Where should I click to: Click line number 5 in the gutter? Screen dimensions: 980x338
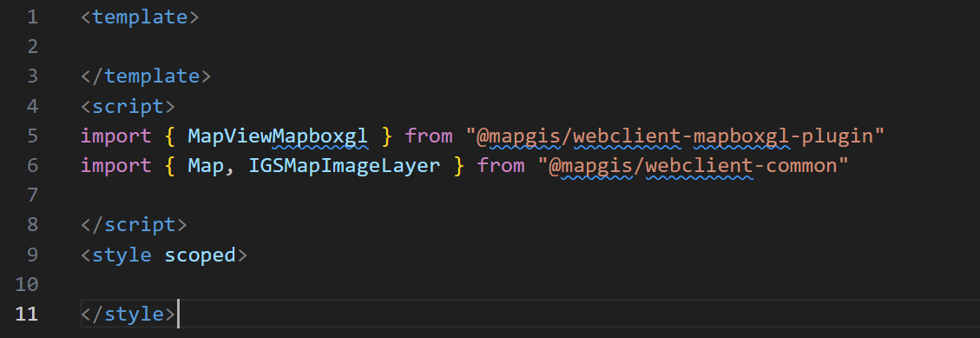[32, 136]
